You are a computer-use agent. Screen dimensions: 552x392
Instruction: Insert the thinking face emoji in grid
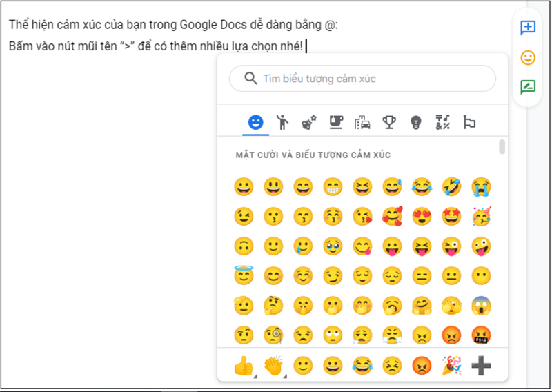(273, 305)
